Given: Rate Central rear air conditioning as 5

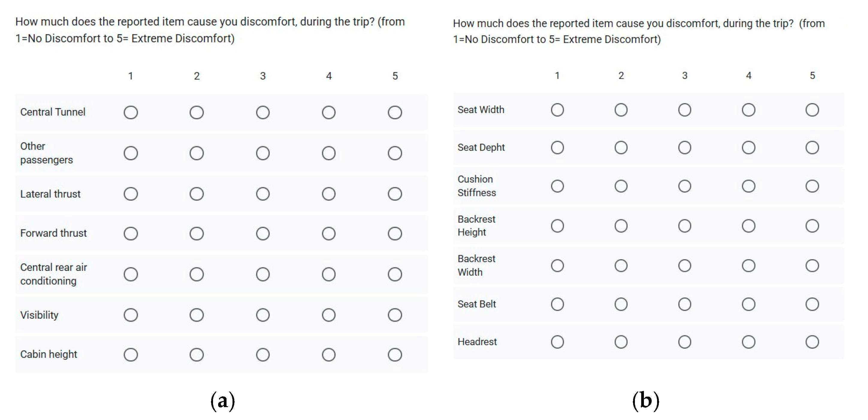Looking at the screenshot, I should (x=395, y=274).
